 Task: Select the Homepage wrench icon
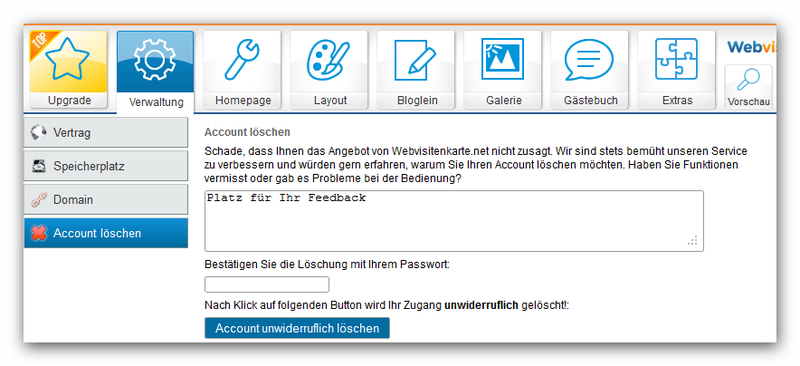242,60
